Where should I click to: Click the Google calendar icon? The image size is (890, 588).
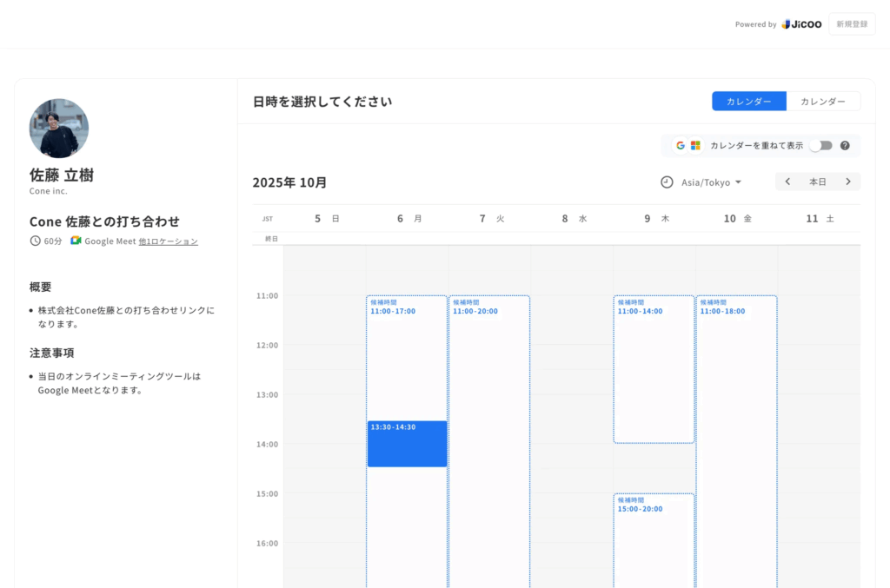click(681, 146)
